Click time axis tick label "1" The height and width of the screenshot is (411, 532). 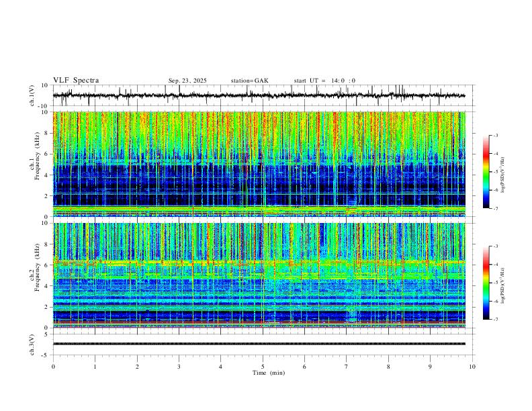pyautogui.click(x=95, y=367)
